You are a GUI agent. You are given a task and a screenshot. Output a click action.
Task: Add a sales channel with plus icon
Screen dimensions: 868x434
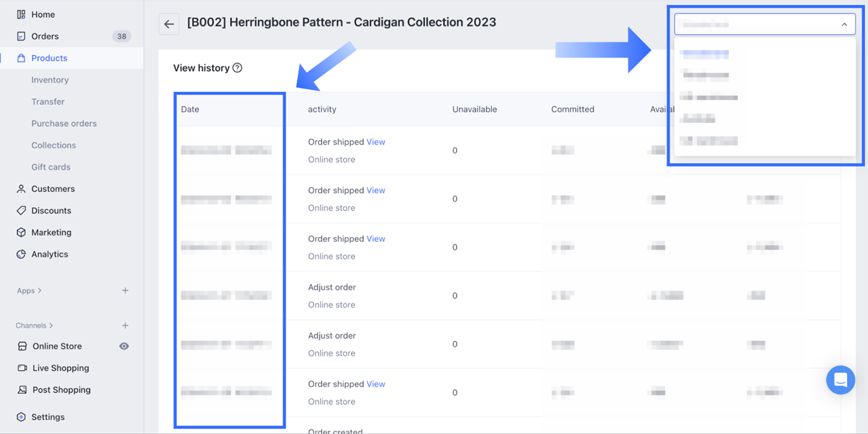coord(125,325)
